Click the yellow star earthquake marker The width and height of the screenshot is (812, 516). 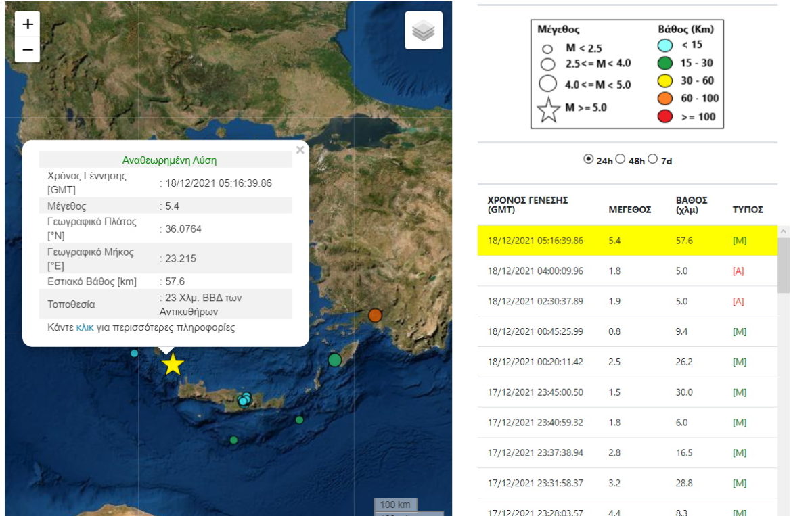[173, 365]
